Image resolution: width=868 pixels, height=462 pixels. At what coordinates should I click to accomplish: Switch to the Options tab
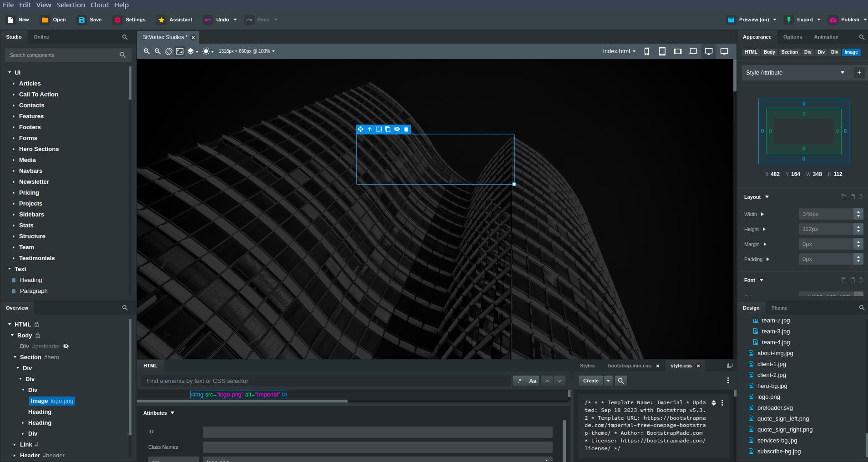[x=792, y=37]
